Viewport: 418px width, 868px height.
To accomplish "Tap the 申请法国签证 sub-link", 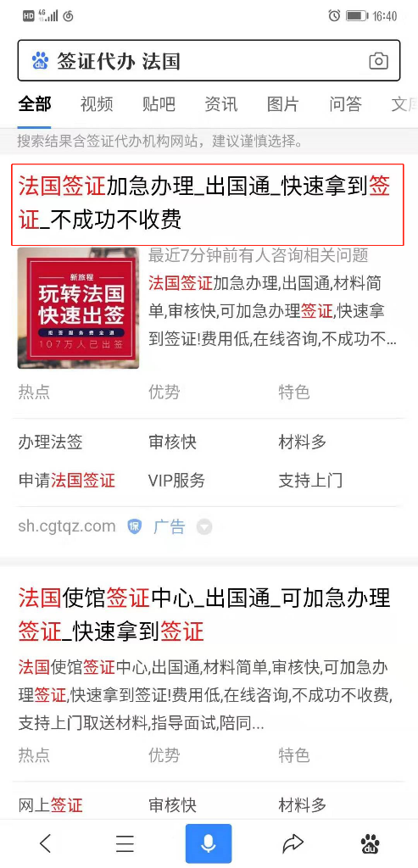I will [x=67, y=481].
